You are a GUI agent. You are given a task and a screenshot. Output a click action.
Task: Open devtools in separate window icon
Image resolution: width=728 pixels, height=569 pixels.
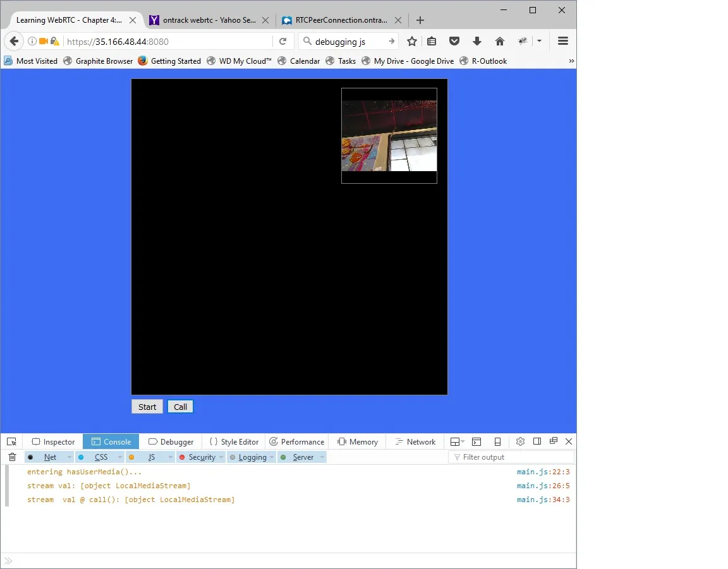[x=554, y=441]
